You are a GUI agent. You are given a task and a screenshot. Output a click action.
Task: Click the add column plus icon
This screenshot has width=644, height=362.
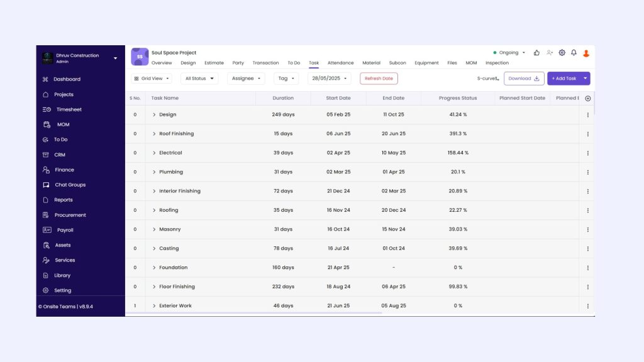point(588,98)
